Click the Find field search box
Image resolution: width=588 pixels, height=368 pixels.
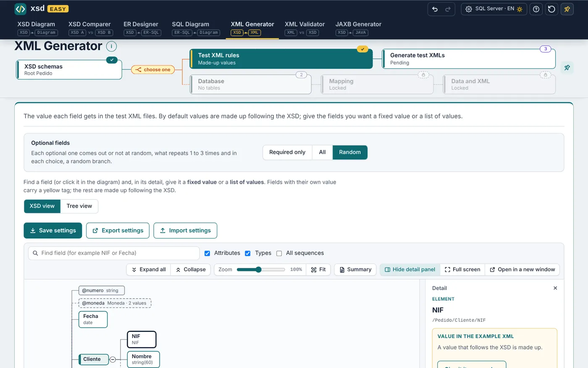[x=114, y=253]
